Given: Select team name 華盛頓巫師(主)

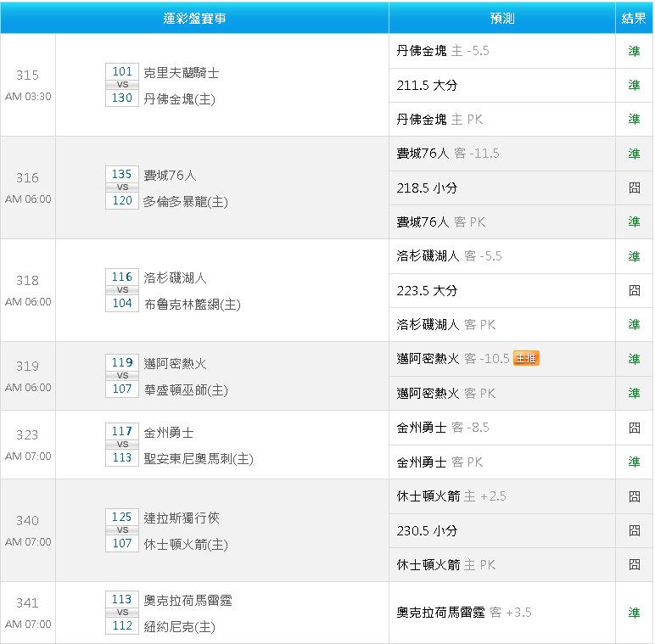Looking at the screenshot, I should click(x=186, y=390).
